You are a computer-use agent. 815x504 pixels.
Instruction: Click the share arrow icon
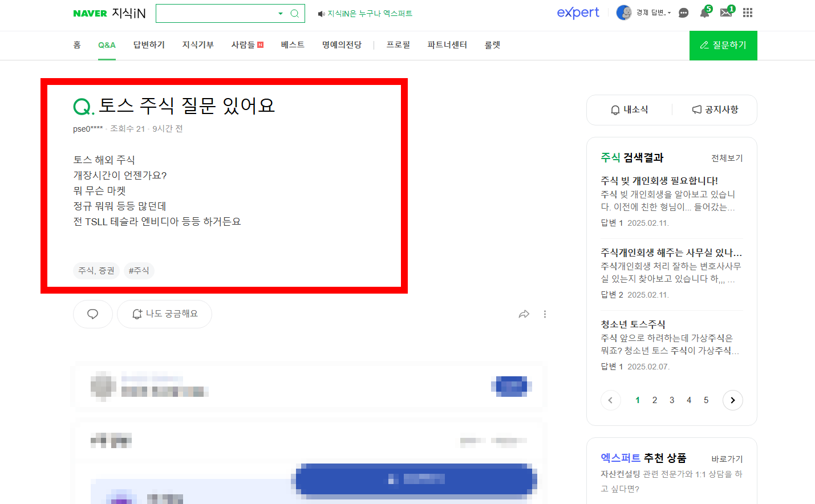pyautogui.click(x=524, y=314)
